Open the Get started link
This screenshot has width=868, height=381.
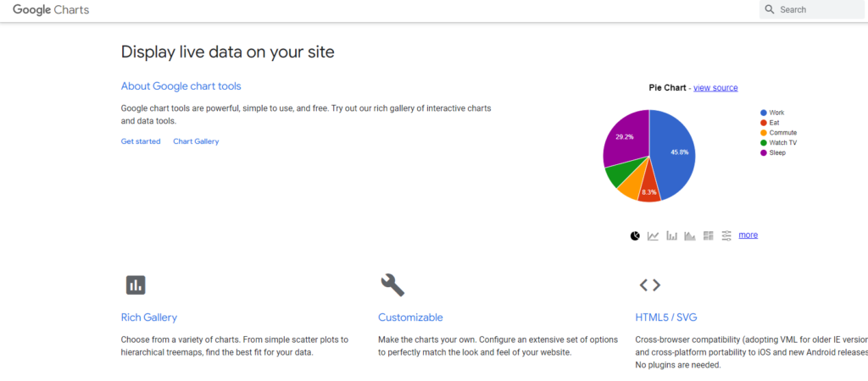tap(141, 141)
